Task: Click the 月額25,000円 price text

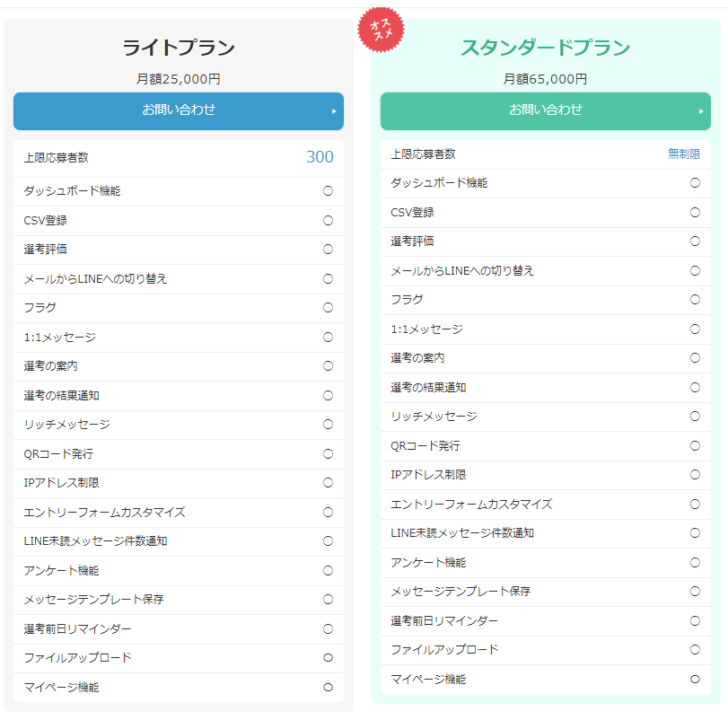Action: pos(179,79)
